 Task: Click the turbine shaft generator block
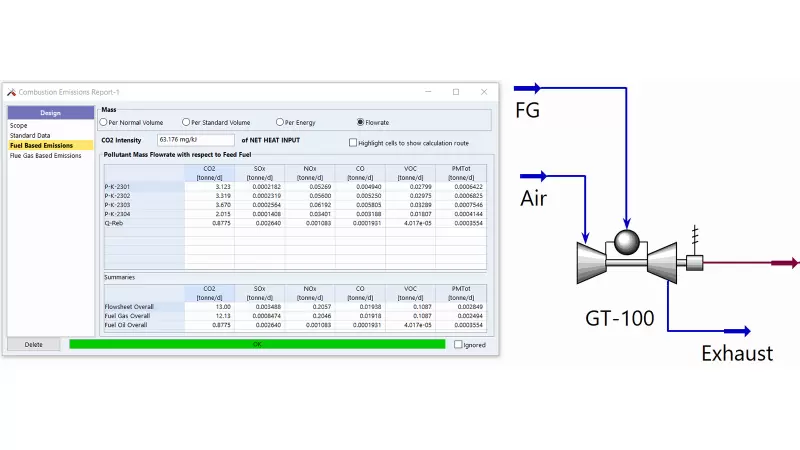[691, 263]
